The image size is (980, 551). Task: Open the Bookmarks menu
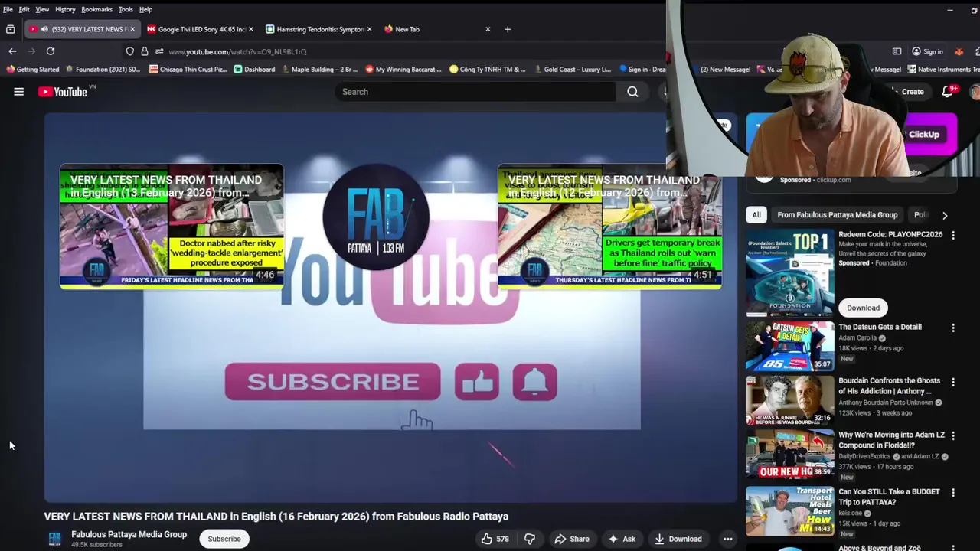[x=96, y=9]
